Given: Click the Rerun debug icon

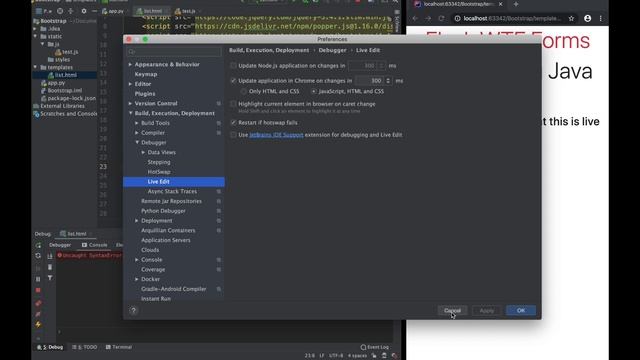Looking at the screenshot, I should tap(38, 245).
